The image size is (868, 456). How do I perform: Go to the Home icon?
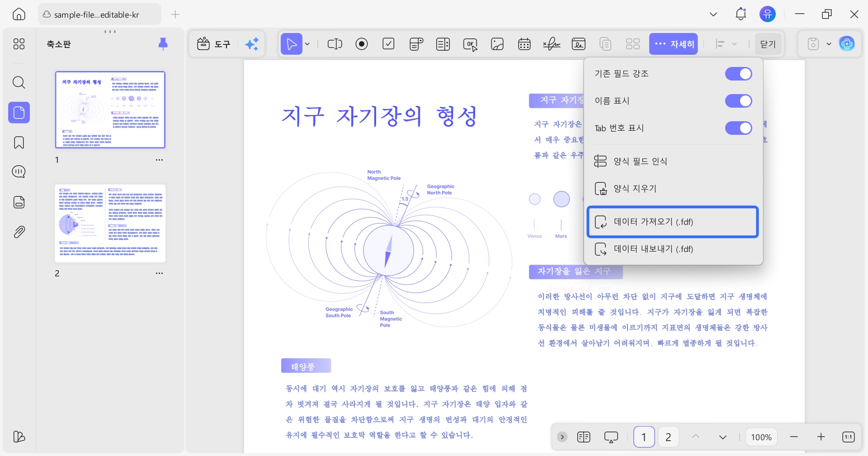pos(19,14)
